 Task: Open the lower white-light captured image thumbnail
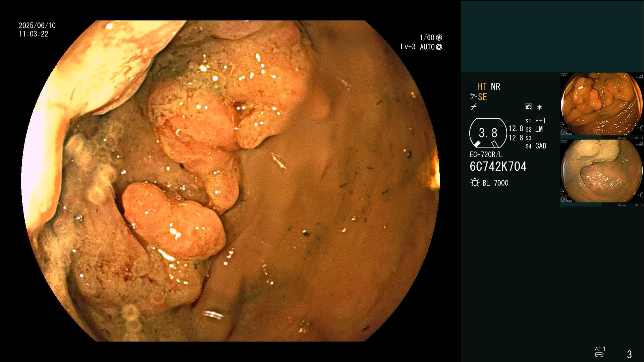[602, 171]
